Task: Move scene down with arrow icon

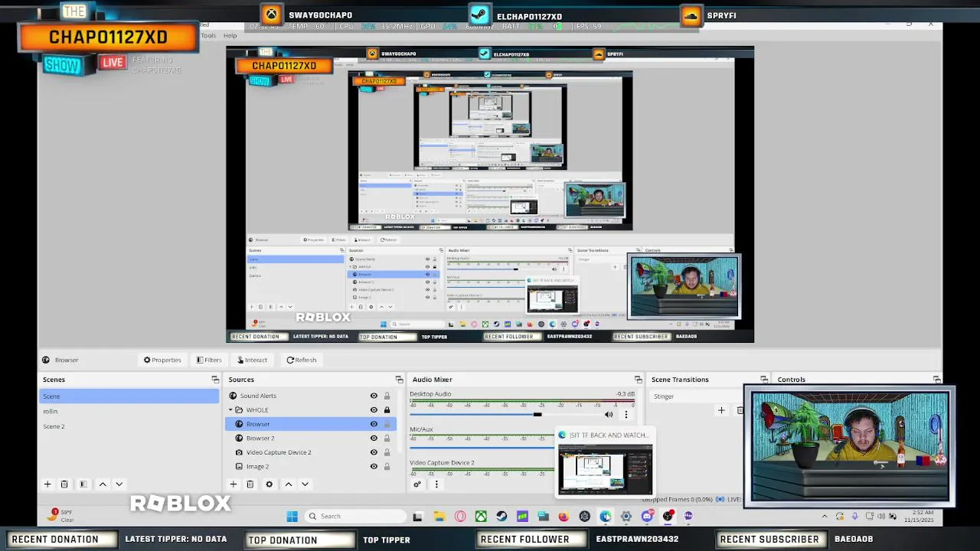Action: [x=119, y=484]
